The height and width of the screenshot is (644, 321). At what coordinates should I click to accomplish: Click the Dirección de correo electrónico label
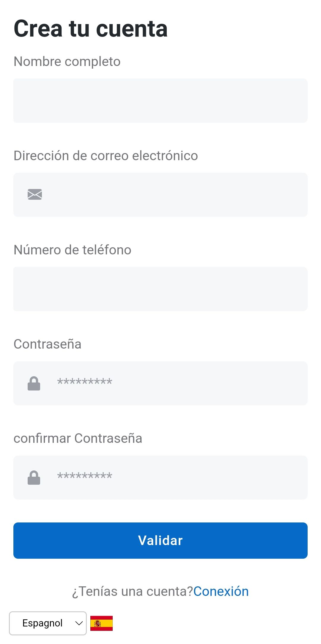(106, 156)
